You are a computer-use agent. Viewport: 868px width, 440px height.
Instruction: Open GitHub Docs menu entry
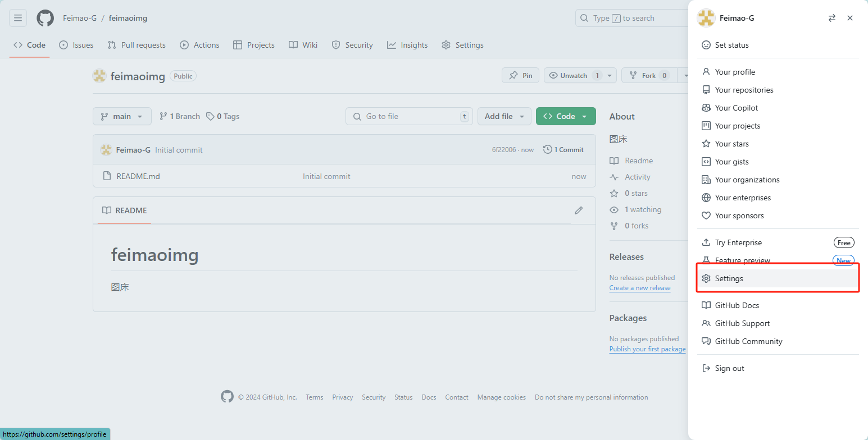(778, 305)
